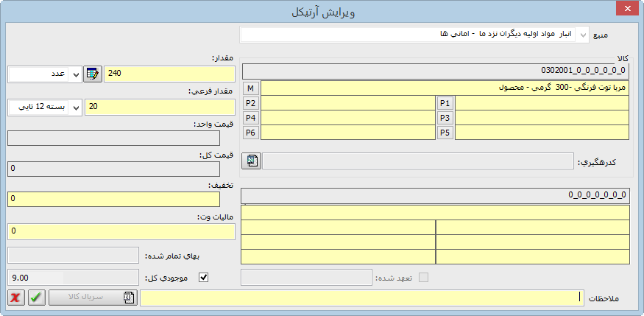Image resolution: width=644 pixels, height=316 pixels.
Task: Click the P4 value field
Action: coord(348,118)
